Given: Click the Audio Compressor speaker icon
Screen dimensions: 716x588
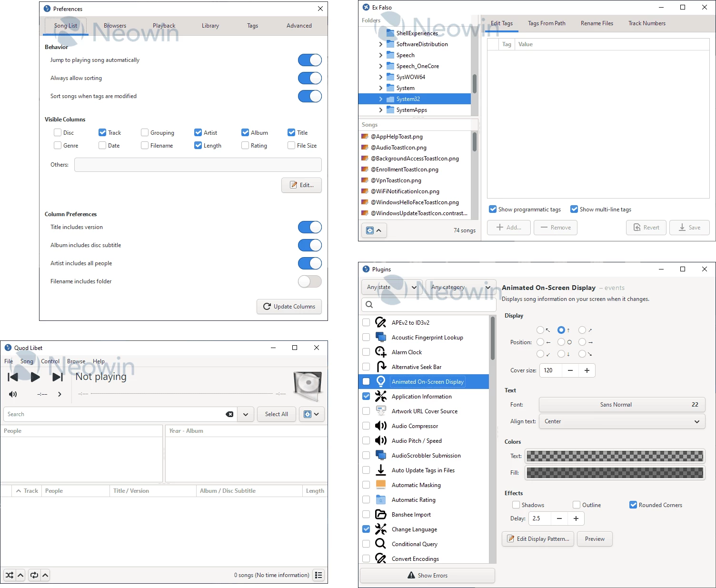Looking at the screenshot, I should (x=380, y=426).
